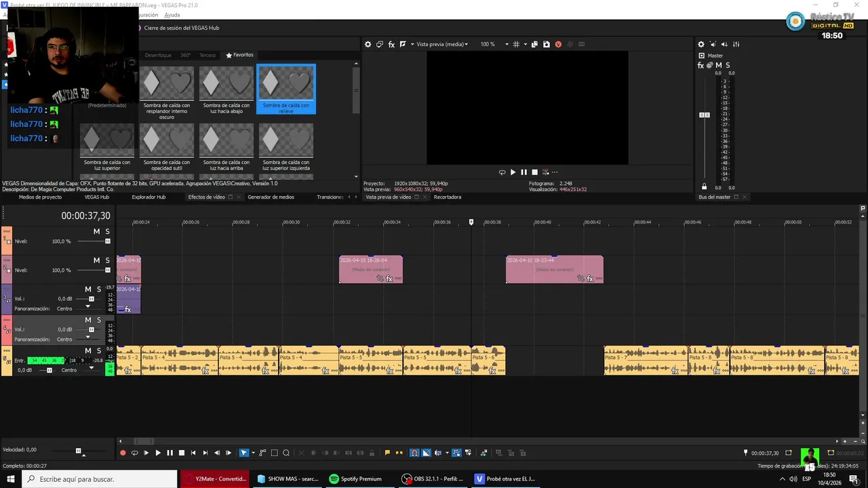Image resolution: width=868 pixels, height=488 pixels.
Task: Toggle preview on external monitor
Action: pyautogui.click(x=380, y=44)
